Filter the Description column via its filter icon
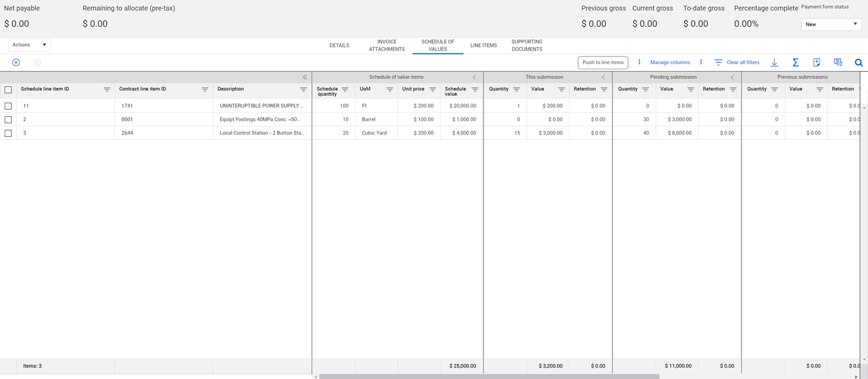 pyautogui.click(x=304, y=90)
